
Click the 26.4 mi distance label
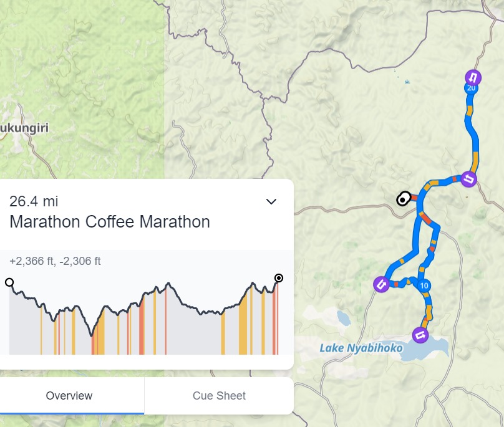click(x=34, y=201)
